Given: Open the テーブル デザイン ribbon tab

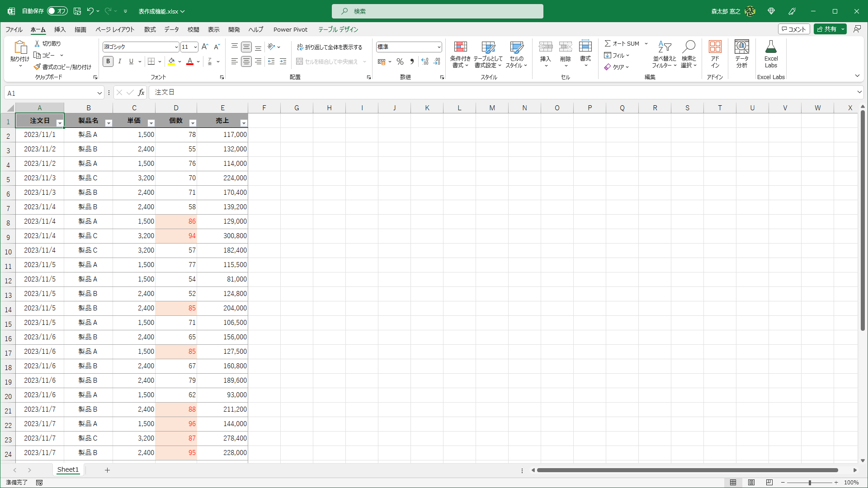Looking at the screenshot, I should [x=338, y=29].
